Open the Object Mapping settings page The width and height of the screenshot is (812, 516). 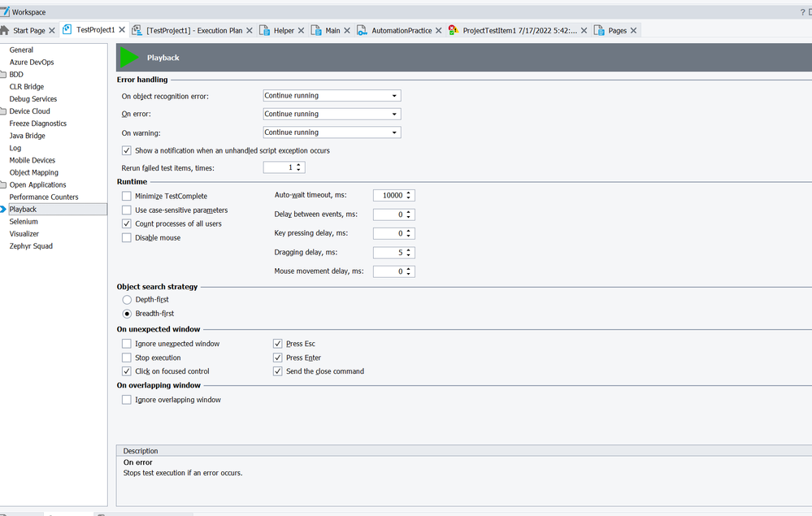point(33,172)
